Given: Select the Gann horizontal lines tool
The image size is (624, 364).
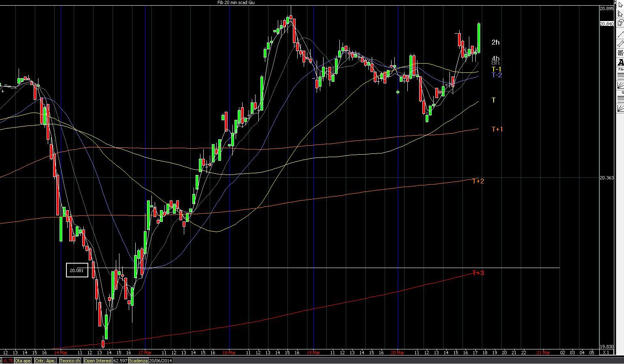Looking at the screenshot, I should 620,98.
